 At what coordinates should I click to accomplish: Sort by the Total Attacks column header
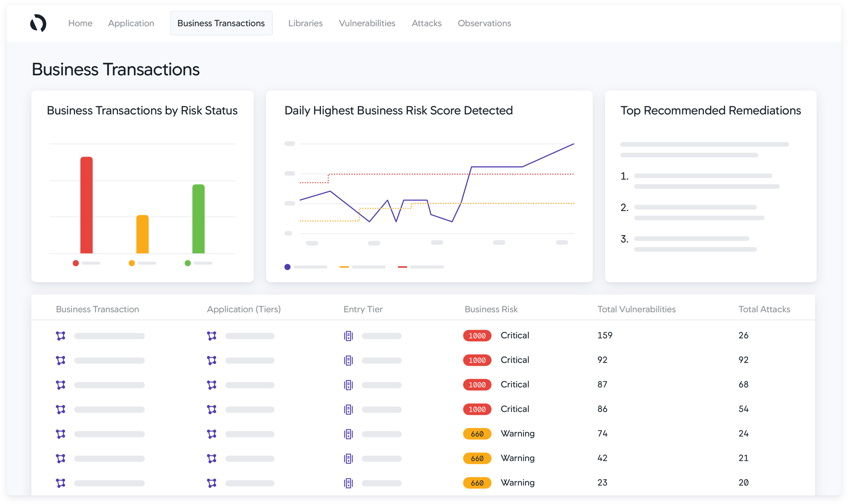[x=764, y=309]
